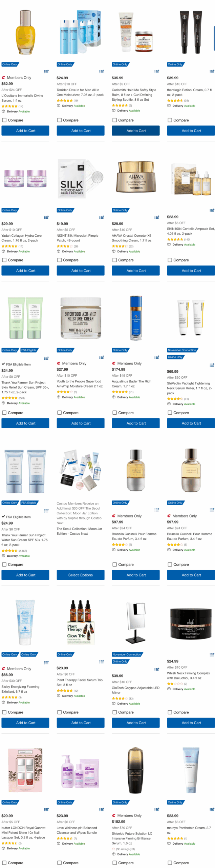Viewport: 215px width, 868px height.
Task: Enable Compare for StriVectin Peptight Neck Serum
Action: 170,413
